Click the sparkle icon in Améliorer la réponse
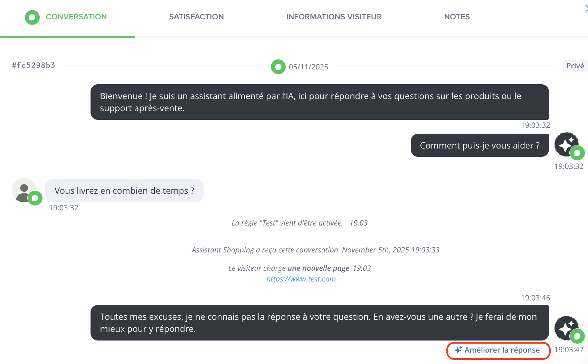Viewport: 588px width, 364px height. pyautogui.click(x=458, y=350)
